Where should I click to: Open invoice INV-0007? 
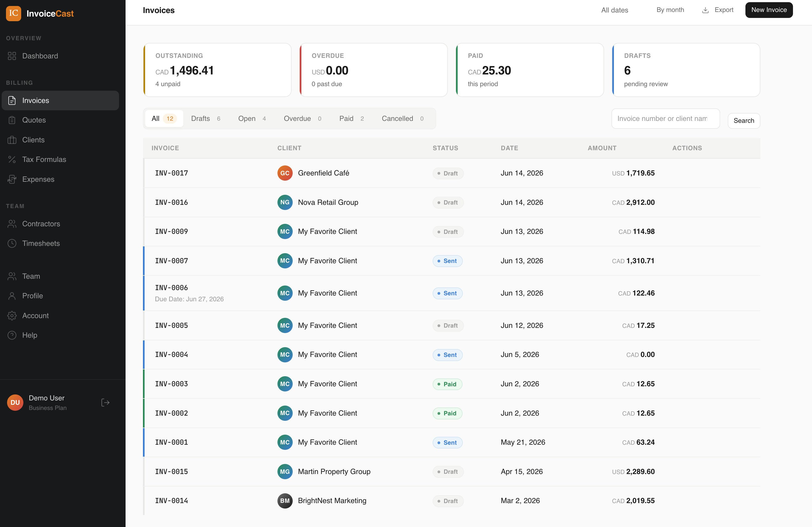(171, 261)
